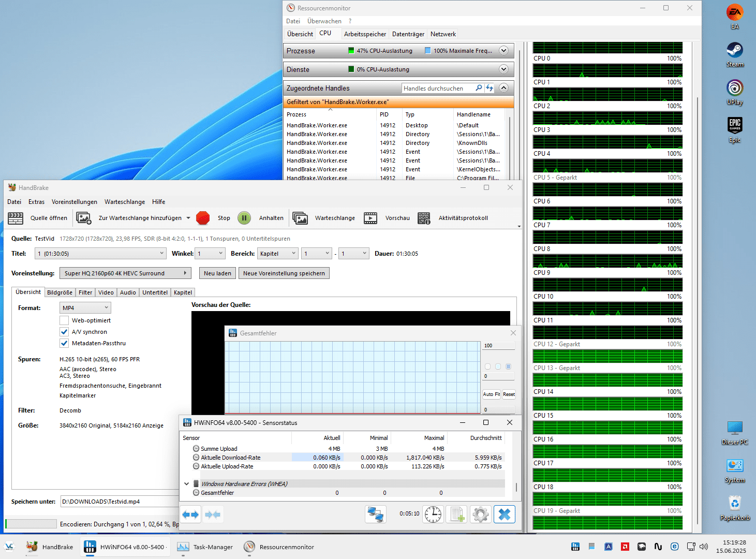The image size is (756, 559).
Task: Click HWiNFO collapse arrows icon
Action: pos(213,514)
